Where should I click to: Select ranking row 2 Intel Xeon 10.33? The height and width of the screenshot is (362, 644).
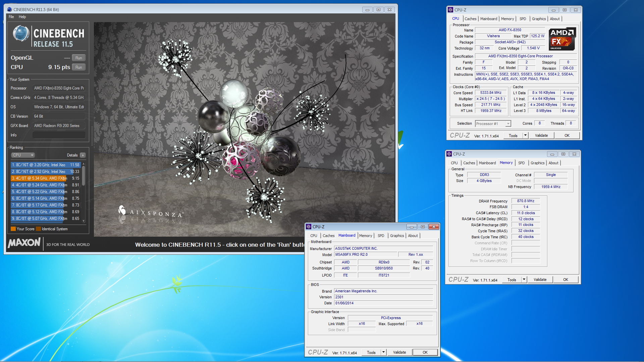[x=46, y=172]
